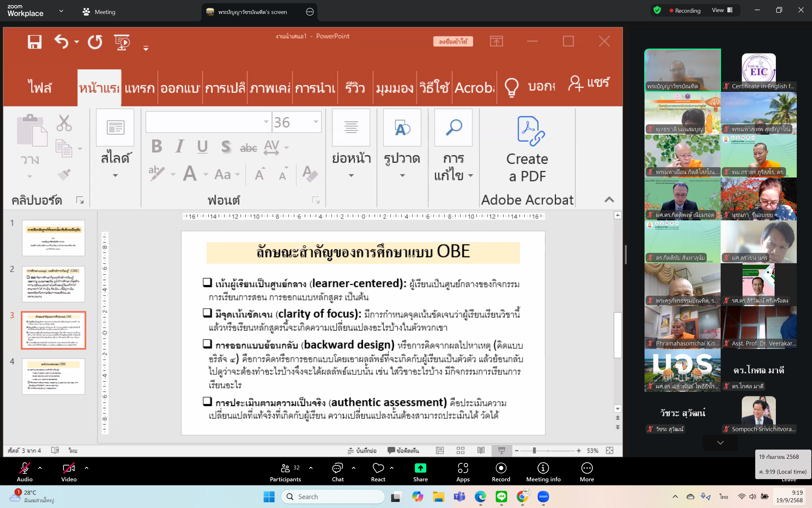Click Increase Font Size icon

[260, 174]
